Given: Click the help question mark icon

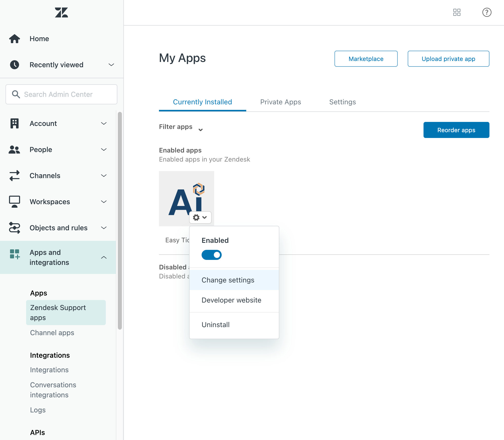Looking at the screenshot, I should pos(486,12).
